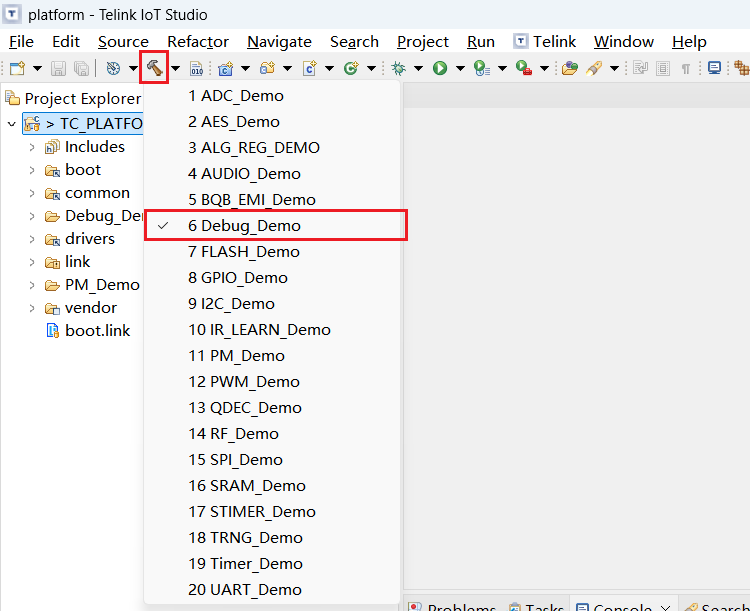Screen dimensions: 750x611
Task: Open the Run button dropdown arrow
Action: pos(460,68)
